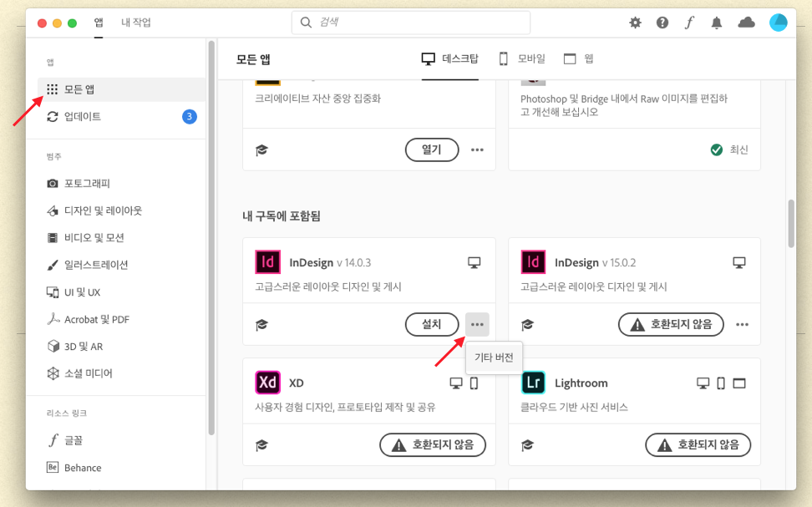The height and width of the screenshot is (507, 812).
Task: Click the main app list scrollbar
Action: click(791, 223)
